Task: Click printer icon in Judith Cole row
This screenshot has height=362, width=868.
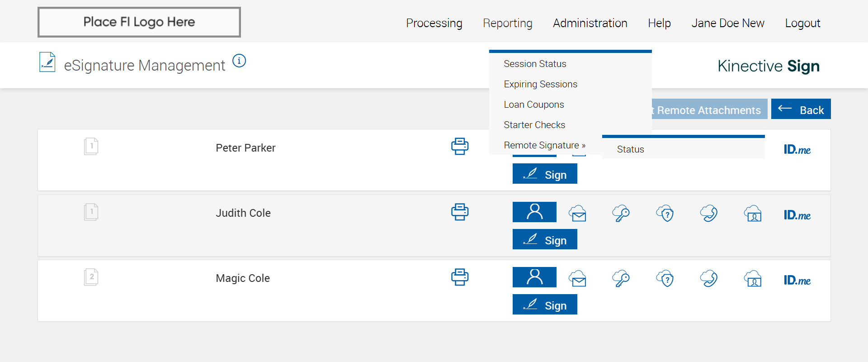Action: coord(460,212)
